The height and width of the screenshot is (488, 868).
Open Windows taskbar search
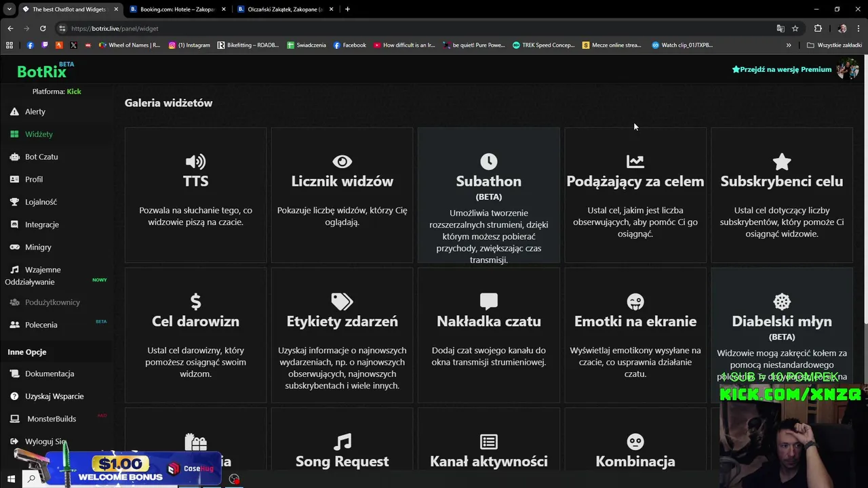[x=31, y=479]
